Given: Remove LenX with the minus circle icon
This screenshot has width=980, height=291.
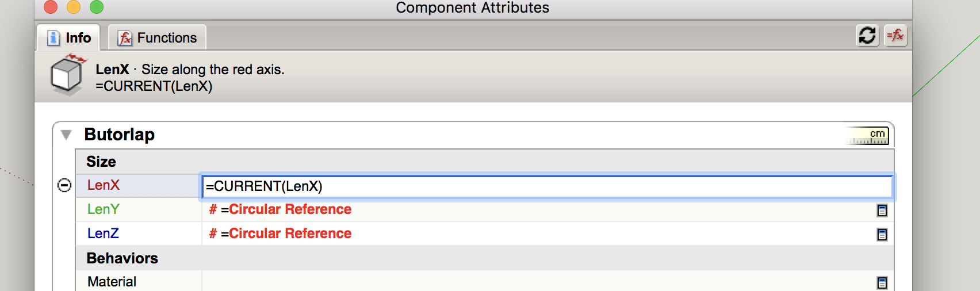Looking at the screenshot, I should 64,185.
